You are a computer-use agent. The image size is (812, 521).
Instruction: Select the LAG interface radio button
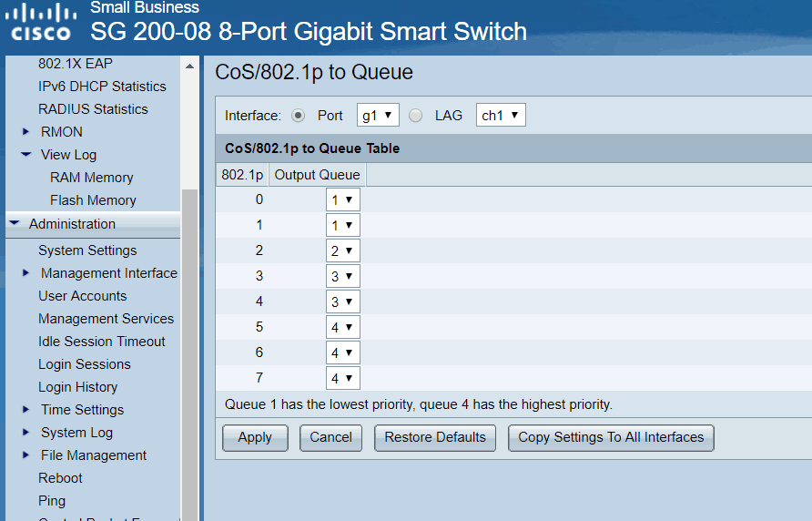tap(416, 116)
